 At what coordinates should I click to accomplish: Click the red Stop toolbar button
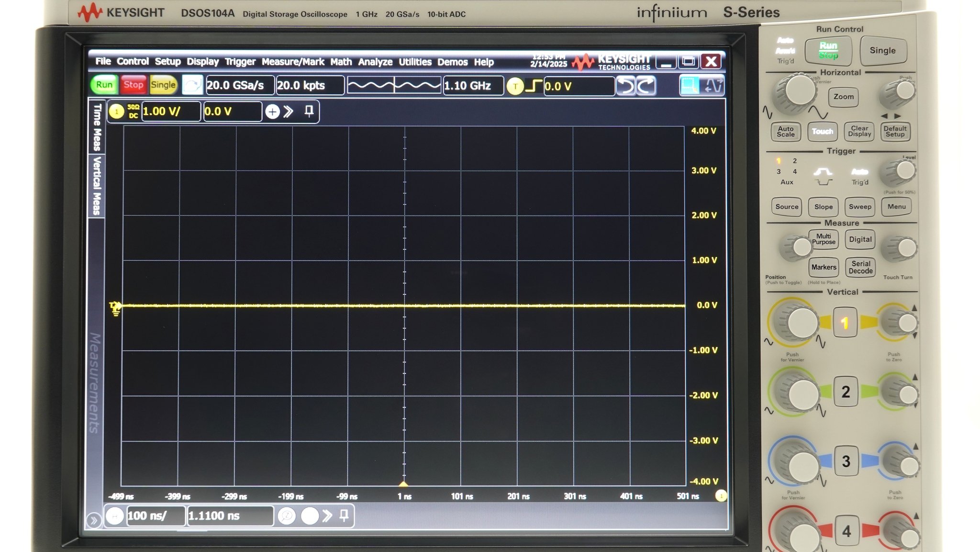[134, 85]
